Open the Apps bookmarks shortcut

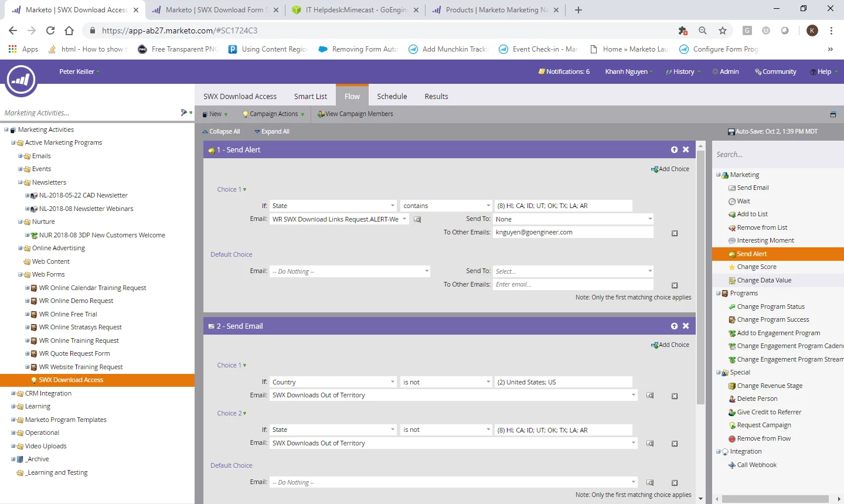click(23, 49)
